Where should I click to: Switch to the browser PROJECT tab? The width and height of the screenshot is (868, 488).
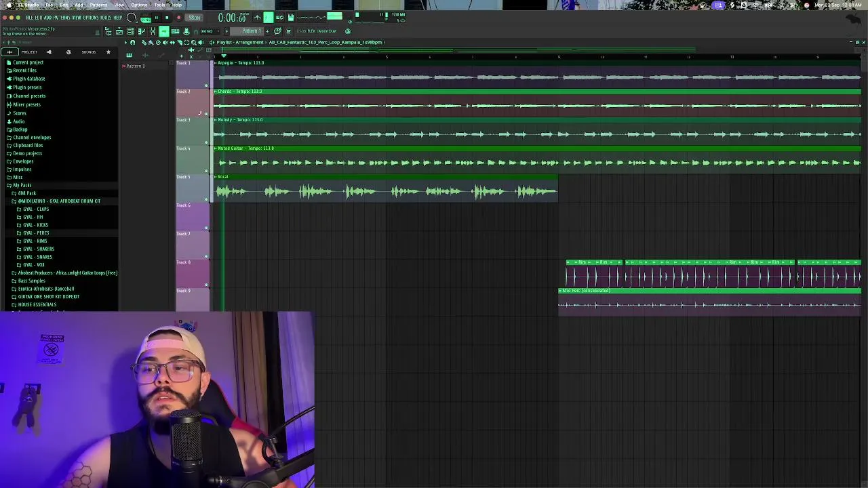pos(29,52)
